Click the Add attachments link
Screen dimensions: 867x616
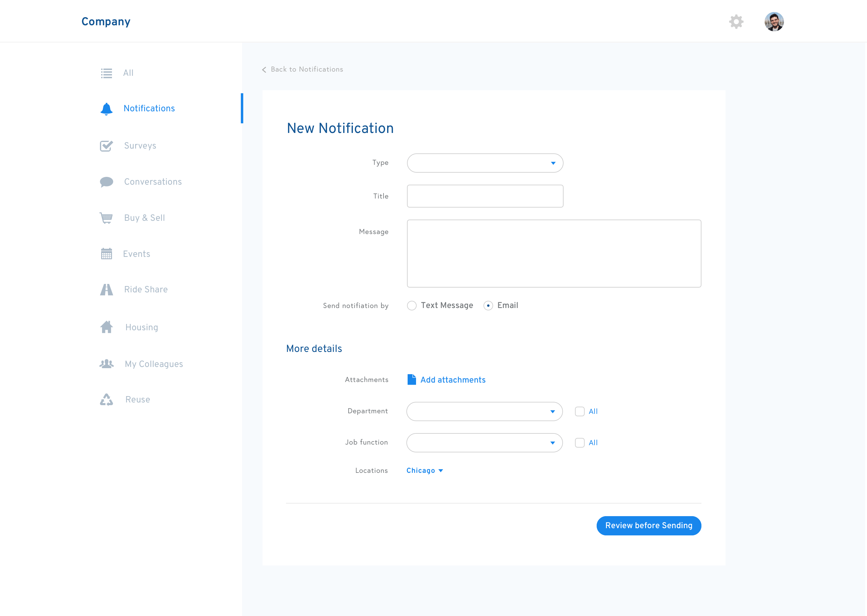click(x=452, y=380)
